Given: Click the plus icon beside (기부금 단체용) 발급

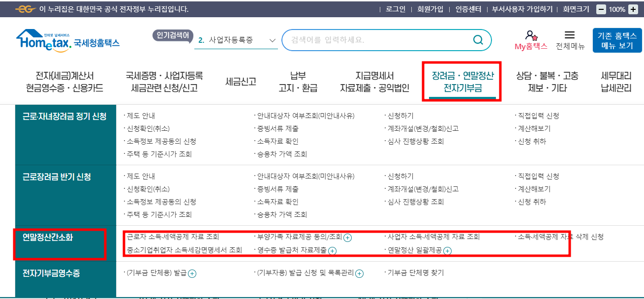Looking at the screenshot, I should 192,273.
